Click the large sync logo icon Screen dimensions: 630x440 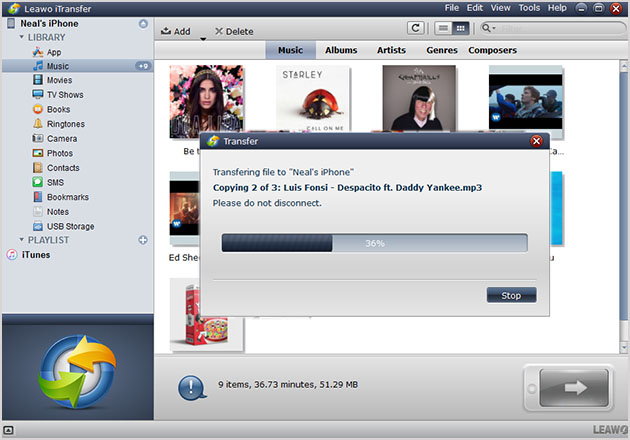point(78,372)
